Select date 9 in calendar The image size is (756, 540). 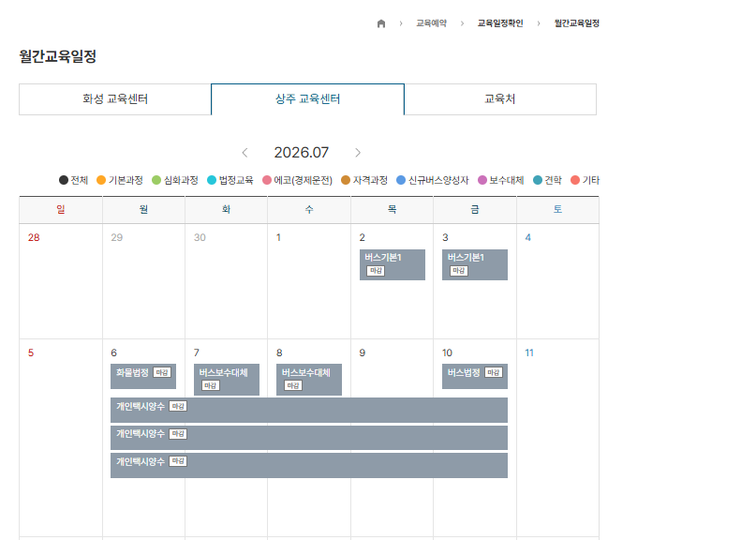(x=363, y=352)
